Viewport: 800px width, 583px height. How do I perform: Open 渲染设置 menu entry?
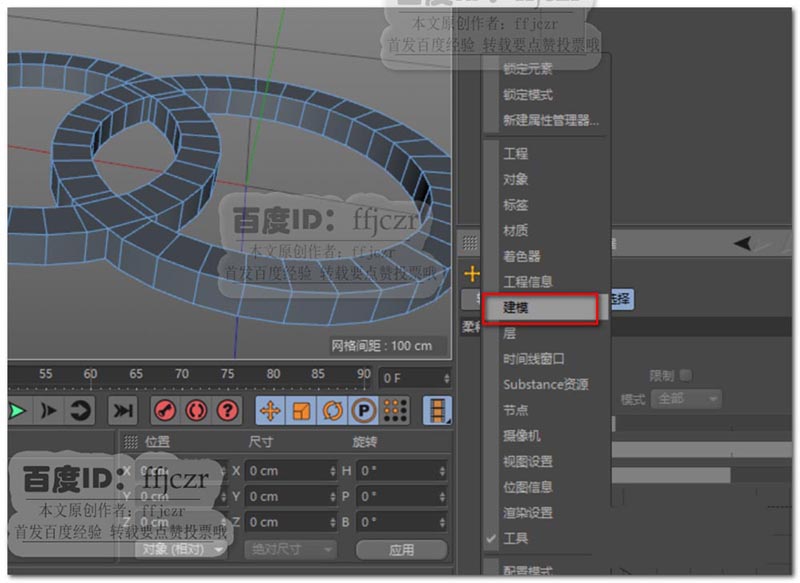[x=528, y=513]
